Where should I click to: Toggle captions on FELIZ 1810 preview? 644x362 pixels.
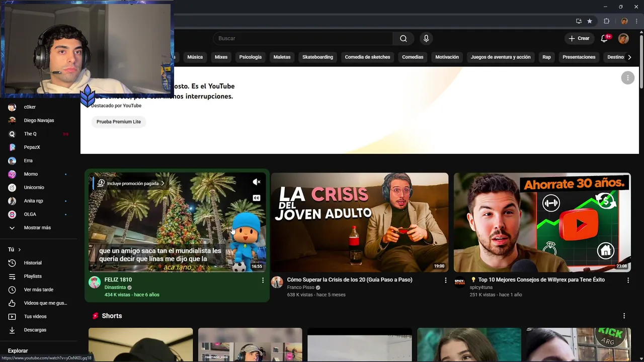[257, 198]
